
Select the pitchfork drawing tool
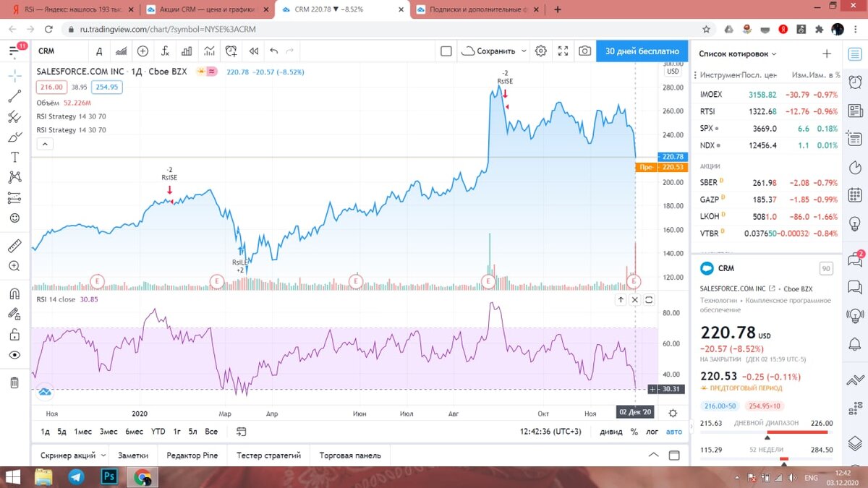point(14,116)
